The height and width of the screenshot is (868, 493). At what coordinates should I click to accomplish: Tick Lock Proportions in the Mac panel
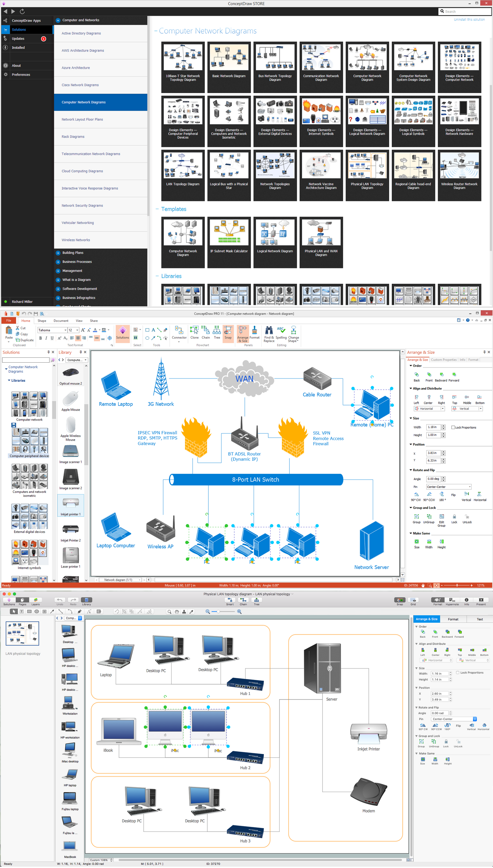tap(458, 673)
